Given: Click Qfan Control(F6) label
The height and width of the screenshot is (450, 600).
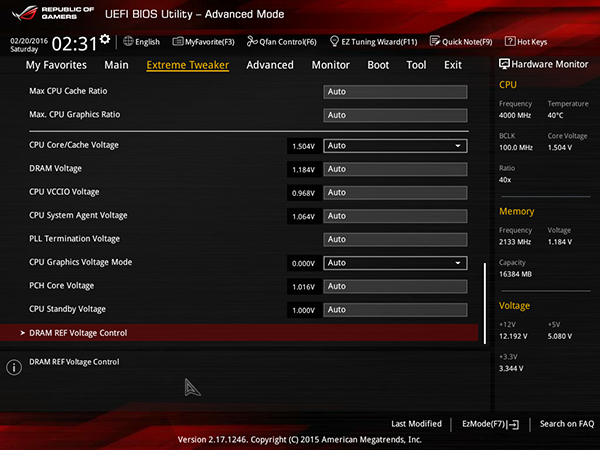Looking at the screenshot, I should [288, 42].
